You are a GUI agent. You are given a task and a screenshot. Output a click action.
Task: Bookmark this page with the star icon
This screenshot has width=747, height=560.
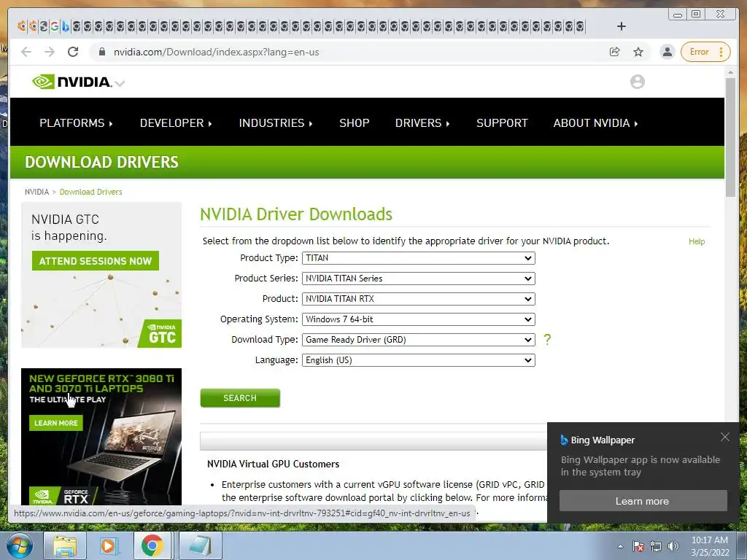[x=638, y=52]
